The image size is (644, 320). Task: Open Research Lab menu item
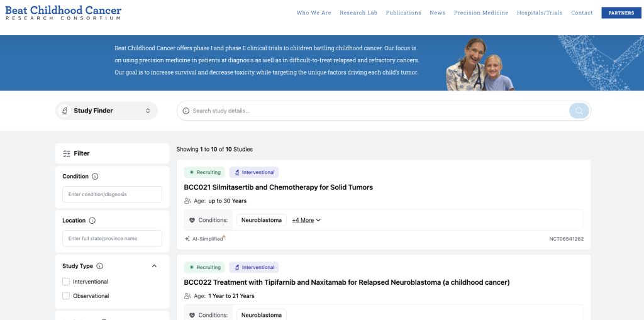358,13
